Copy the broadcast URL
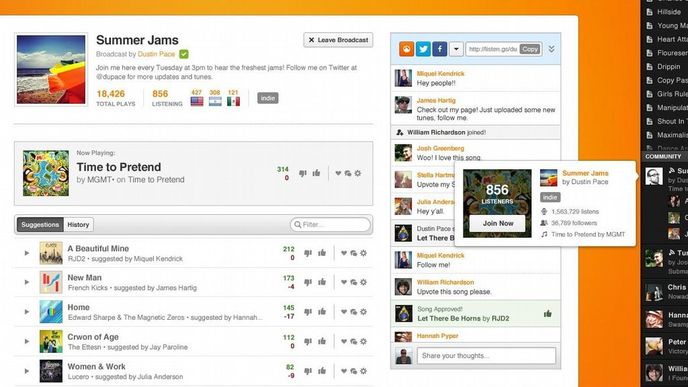This screenshot has width=688, height=387. click(530, 49)
